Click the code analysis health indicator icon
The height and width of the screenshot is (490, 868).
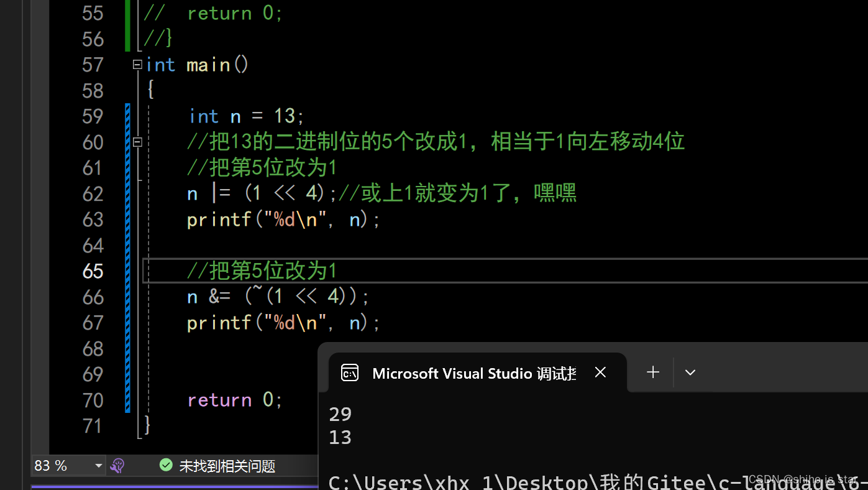(117, 466)
